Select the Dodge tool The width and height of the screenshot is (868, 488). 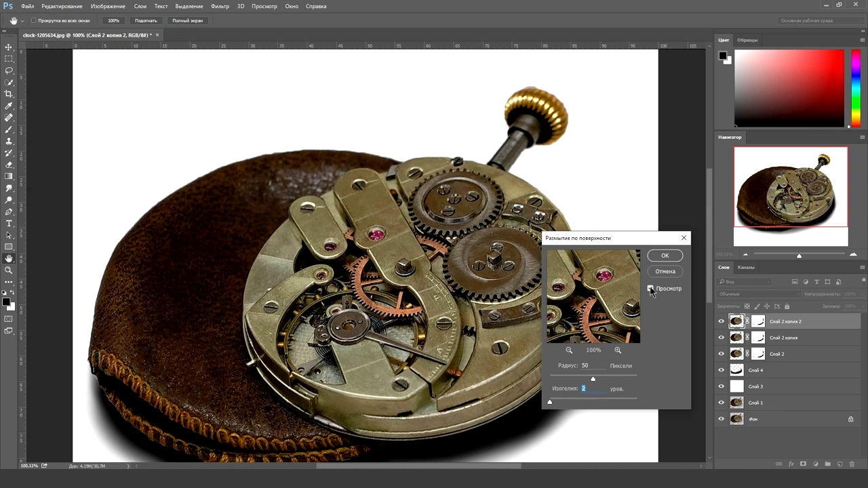9,200
